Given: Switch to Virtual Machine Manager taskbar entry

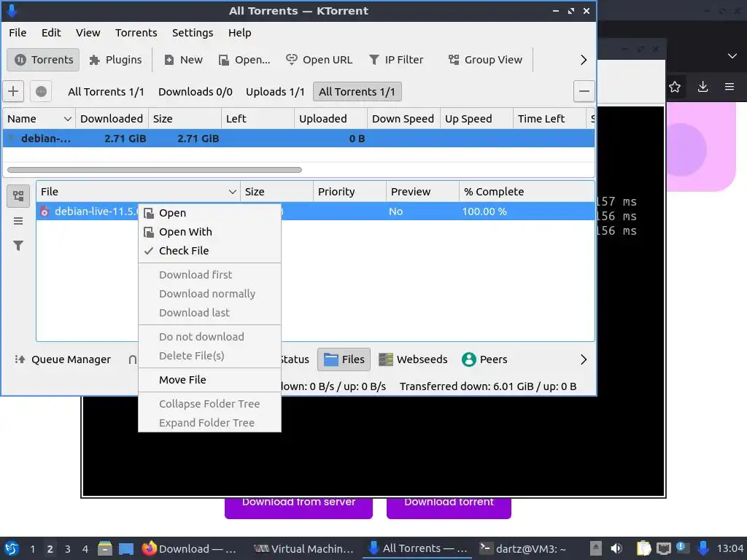Looking at the screenshot, I should [303, 548].
